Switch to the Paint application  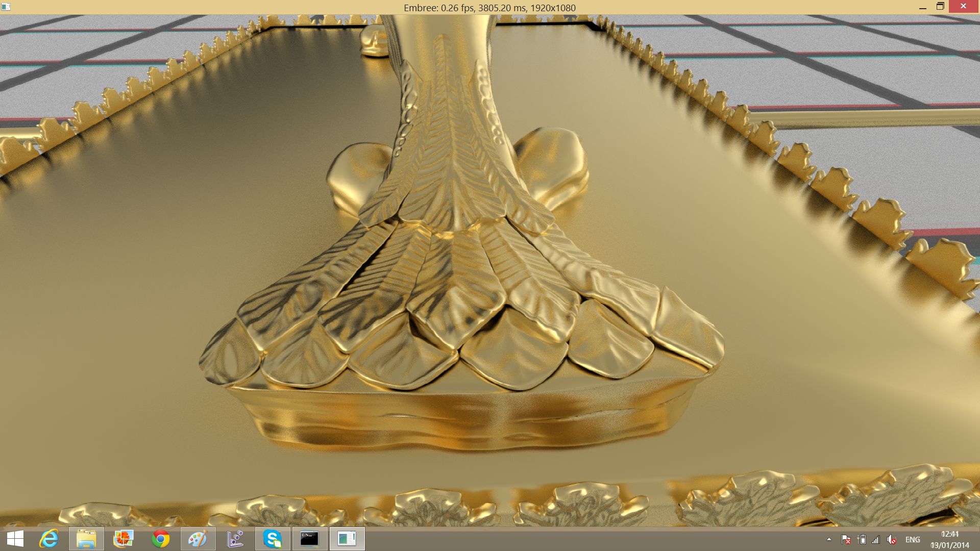pos(198,539)
